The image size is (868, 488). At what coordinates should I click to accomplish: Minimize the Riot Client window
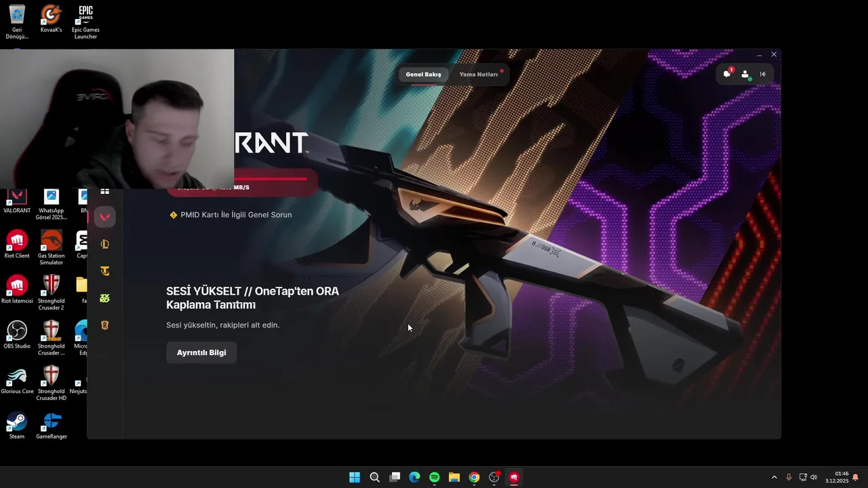[759, 55]
